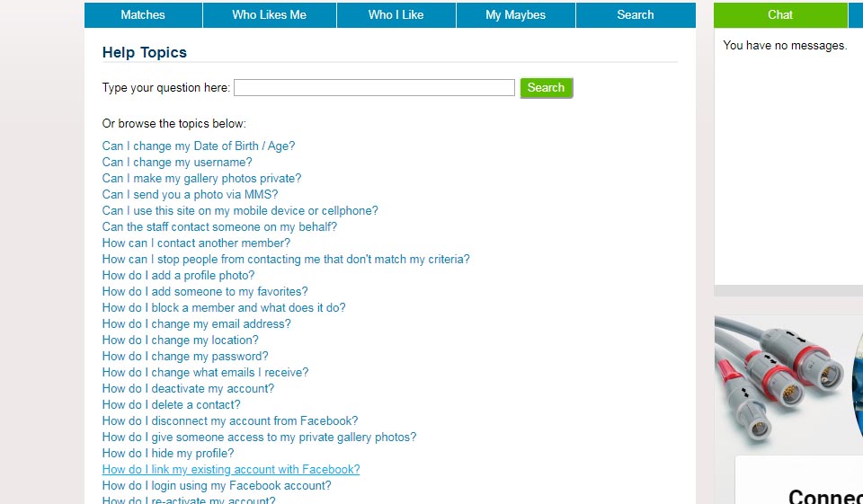
Task: View 'How do I change my password?' topic
Action: (185, 357)
